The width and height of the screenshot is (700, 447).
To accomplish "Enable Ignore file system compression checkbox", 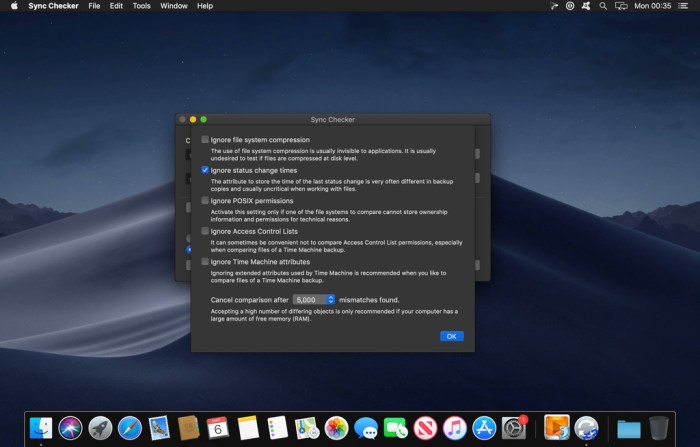I will click(x=206, y=140).
